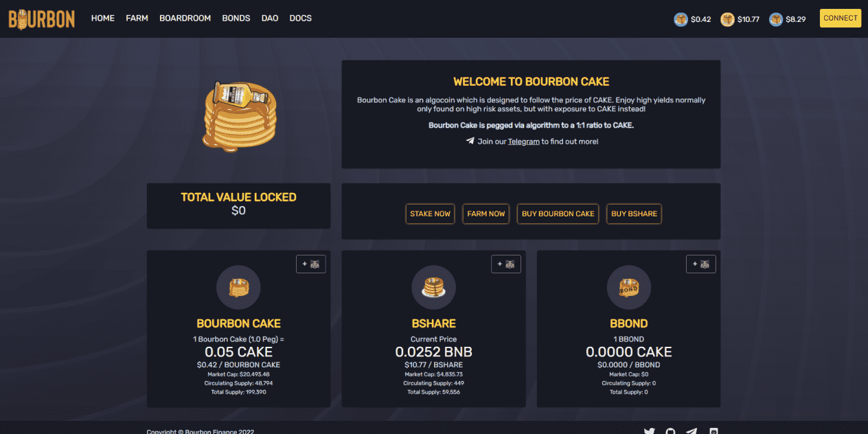Click the token icon beside $10.77 in header
The width and height of the screenshot is (868, 434).
pos(727,19)
